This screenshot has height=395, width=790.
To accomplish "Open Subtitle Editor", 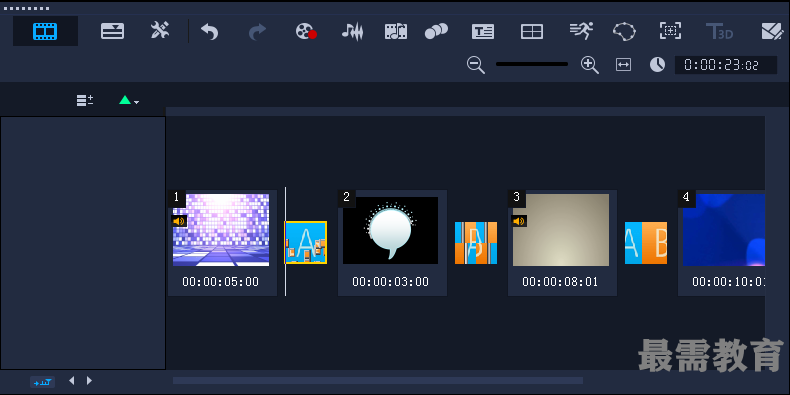I will coord(483,32).
